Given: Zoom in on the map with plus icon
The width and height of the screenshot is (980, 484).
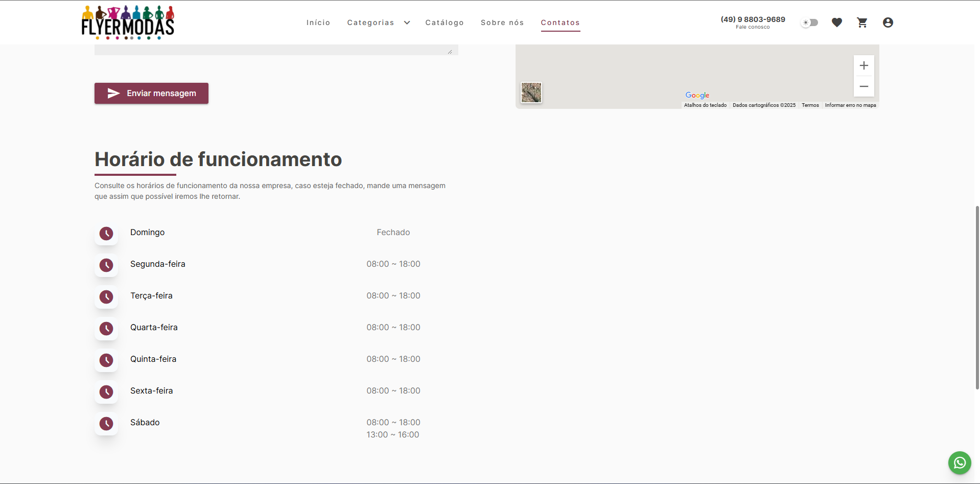Looking at the screenshot, I should coord(864,65).
